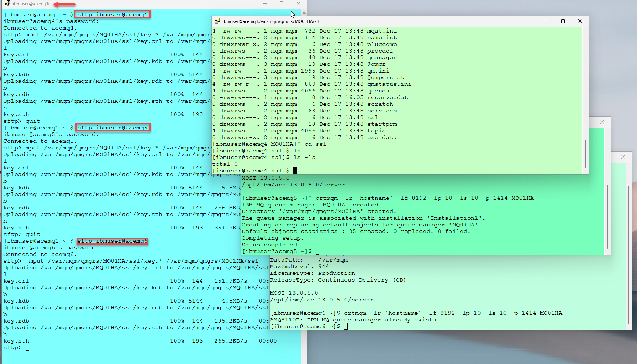Click 'qmanager' directory listing row

[x=304, y=57]
